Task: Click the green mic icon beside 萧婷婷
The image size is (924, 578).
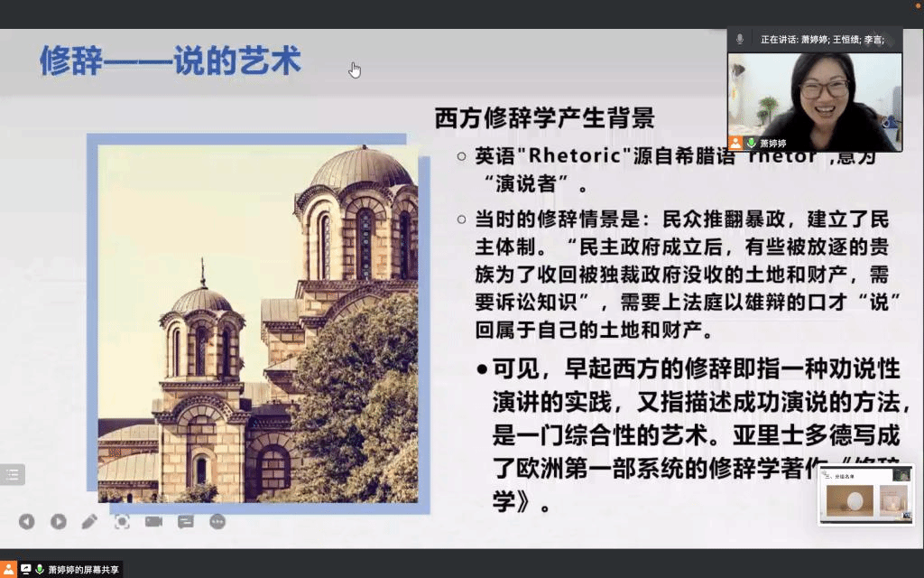Action: (751, 144)
